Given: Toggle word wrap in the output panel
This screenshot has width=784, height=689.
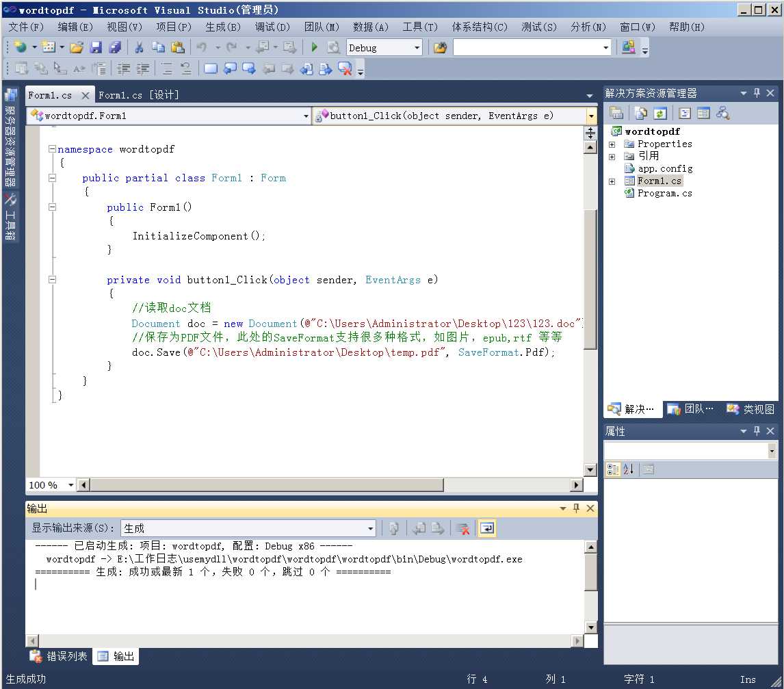Looking at the screenshot, I should click(486, 528).
